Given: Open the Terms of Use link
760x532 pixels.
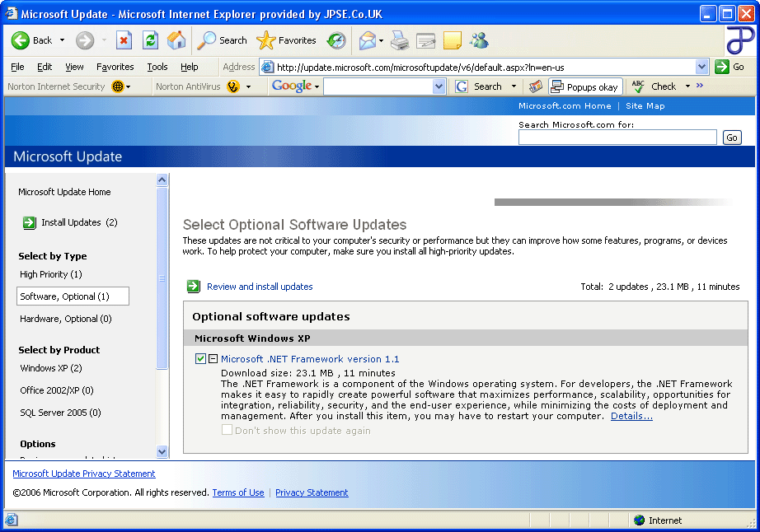Looking at the screenshot, I should pos(238,492).
